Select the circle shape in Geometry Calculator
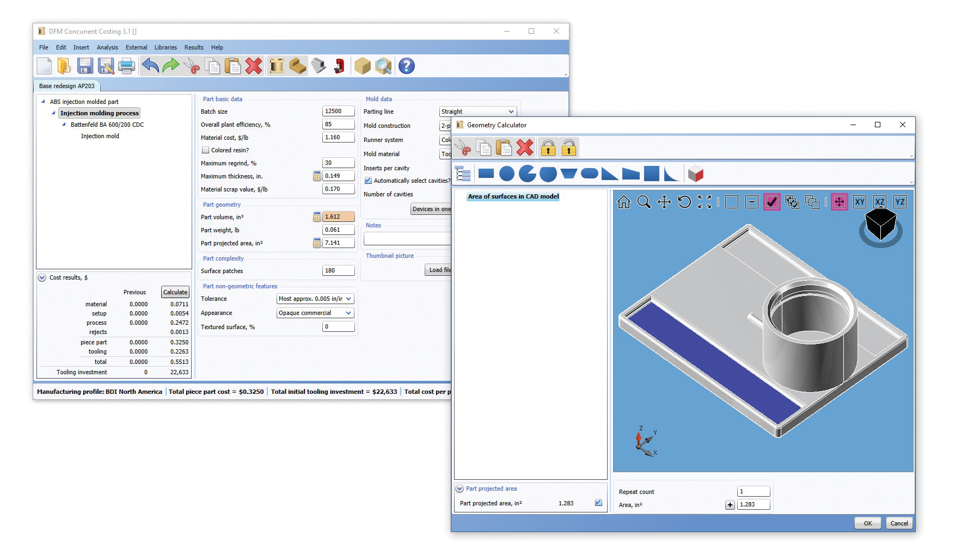 point(506,174)
